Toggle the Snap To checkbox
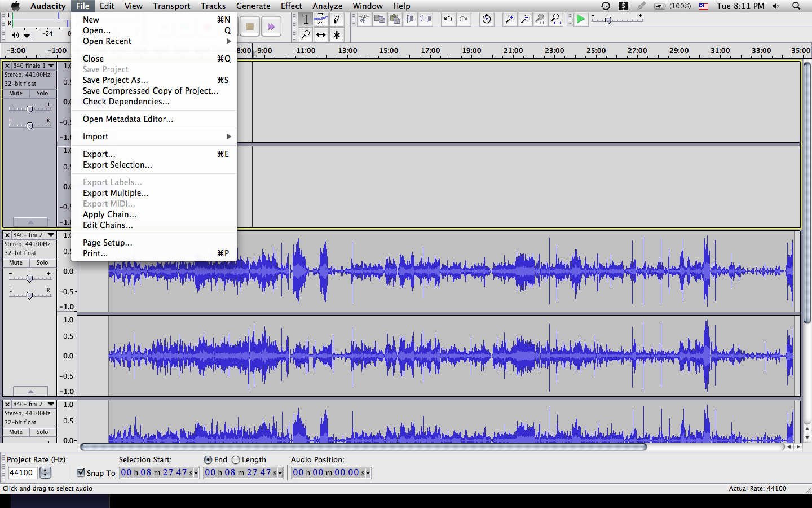This screenshot has height=508, width=812. click(x=81, y=472)
